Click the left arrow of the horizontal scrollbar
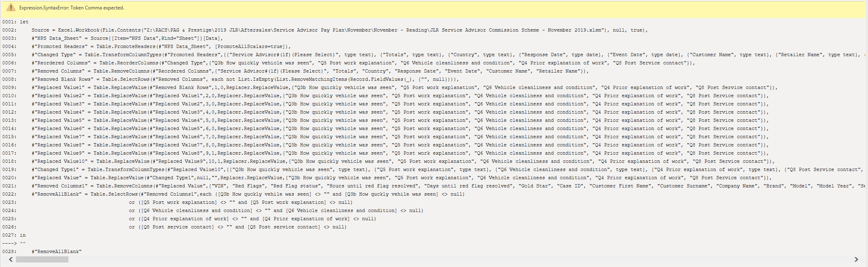The image size is (868, 267). click(11, 259)
